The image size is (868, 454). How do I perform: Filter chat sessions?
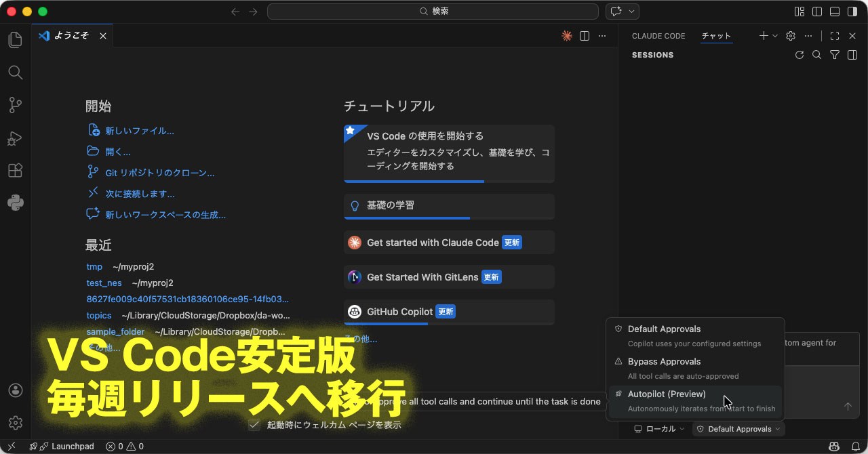click(835, 55)
